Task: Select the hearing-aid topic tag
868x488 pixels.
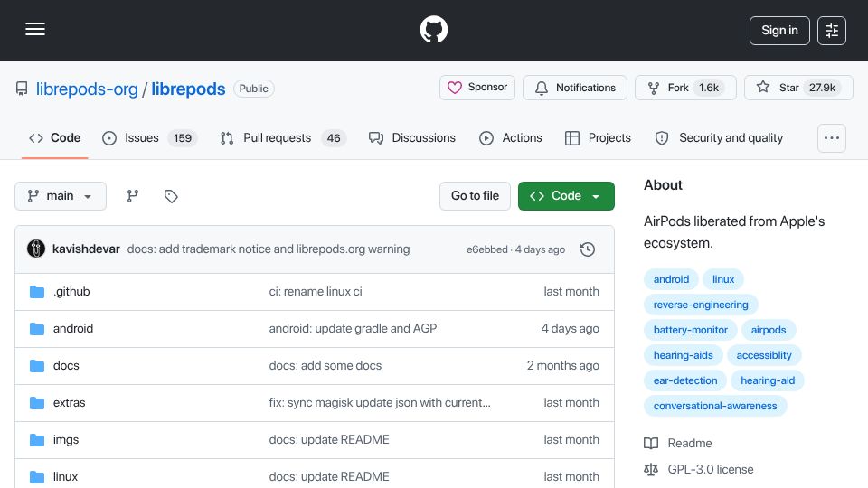Action: click(x=768, y=381)
